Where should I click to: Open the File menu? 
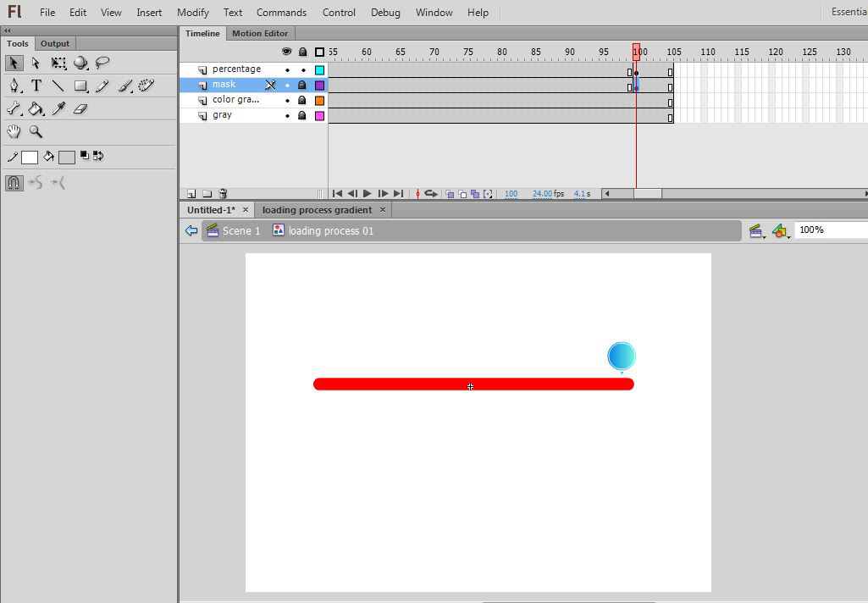click(x=47, y=12)
